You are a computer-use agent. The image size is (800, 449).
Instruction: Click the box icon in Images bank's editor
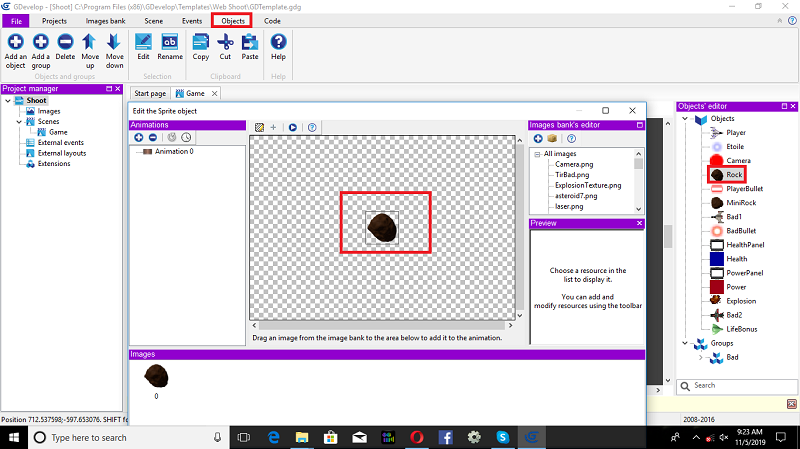click(x=552, y=138)
